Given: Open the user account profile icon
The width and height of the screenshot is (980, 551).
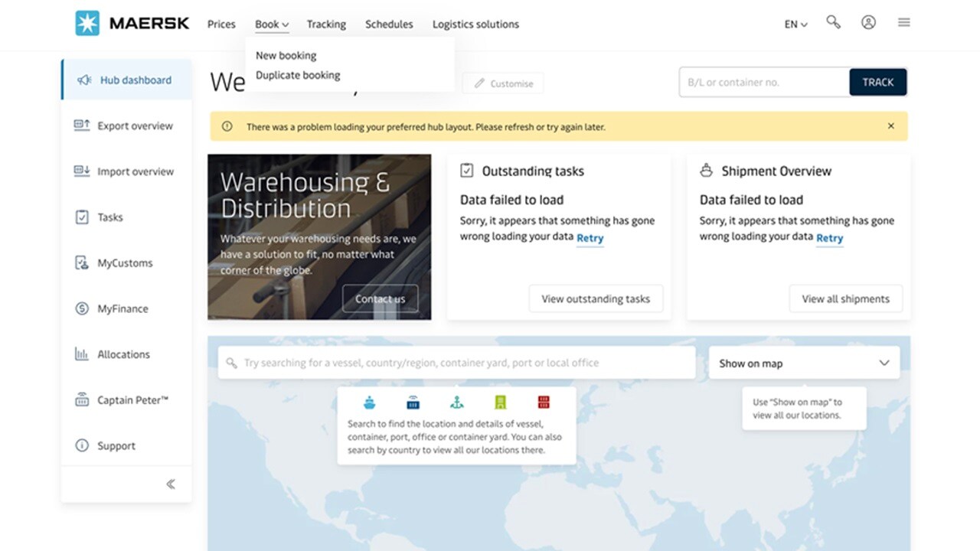Looking at the screenshot, I should 868,23.
